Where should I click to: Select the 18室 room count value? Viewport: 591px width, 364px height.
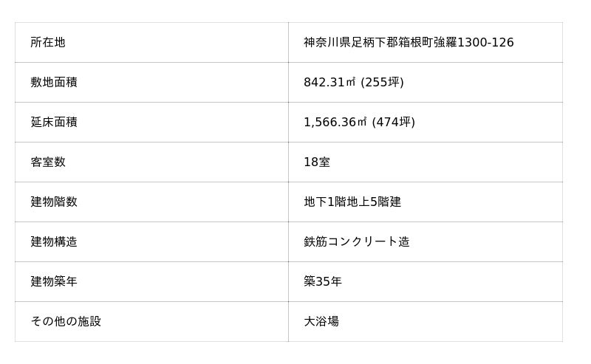pyautogui.click(x=317, y=162)
